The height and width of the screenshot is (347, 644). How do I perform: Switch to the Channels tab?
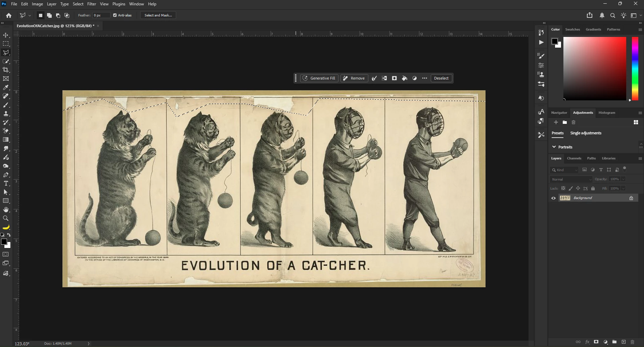pos(574,158)
